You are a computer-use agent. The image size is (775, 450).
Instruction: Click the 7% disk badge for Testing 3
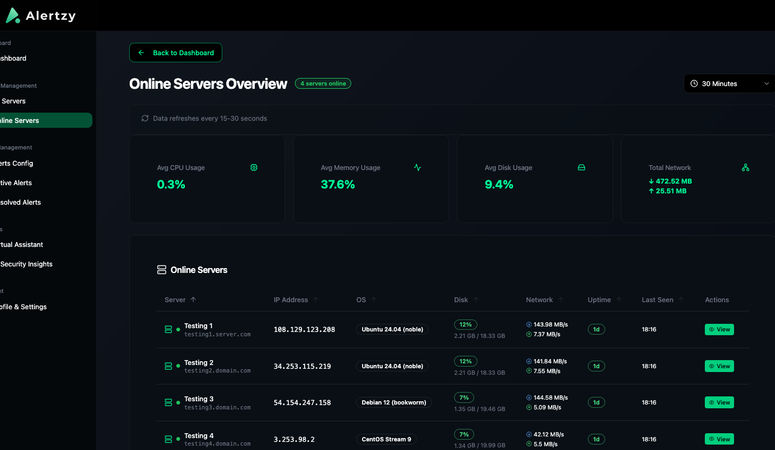click(x=464, y=398)
